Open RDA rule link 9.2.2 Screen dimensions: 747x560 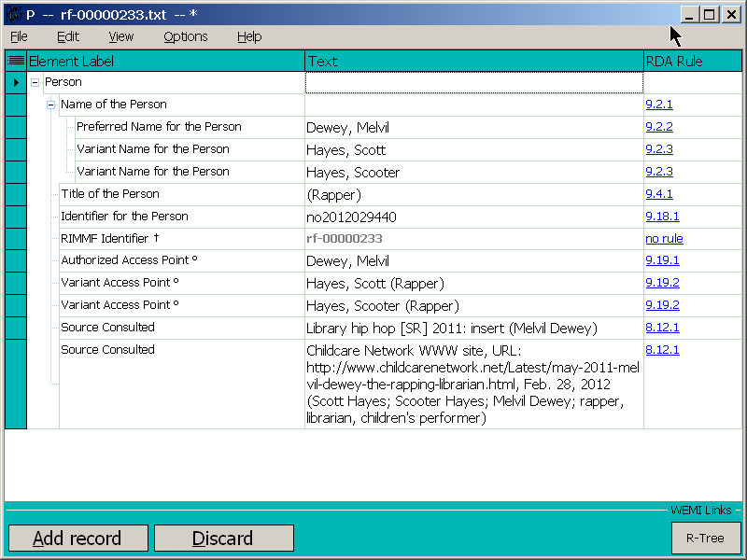click(659, 127)
